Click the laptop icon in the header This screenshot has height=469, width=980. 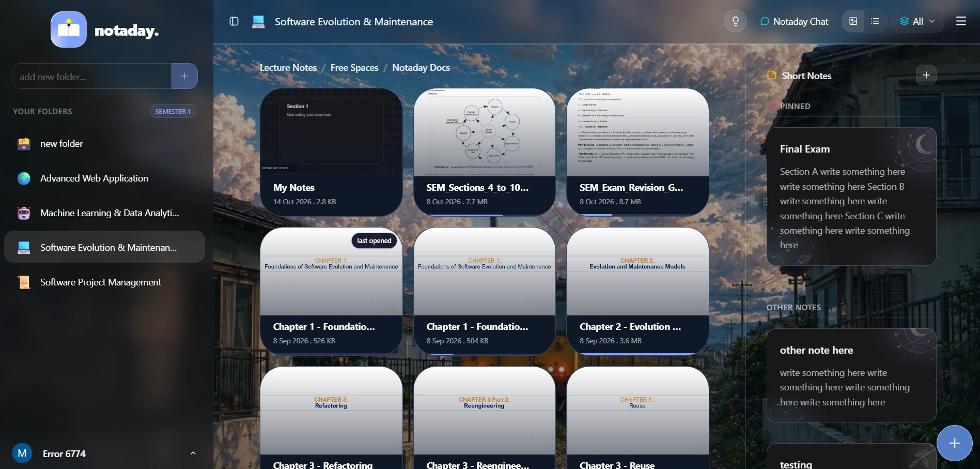pos(258,22)
